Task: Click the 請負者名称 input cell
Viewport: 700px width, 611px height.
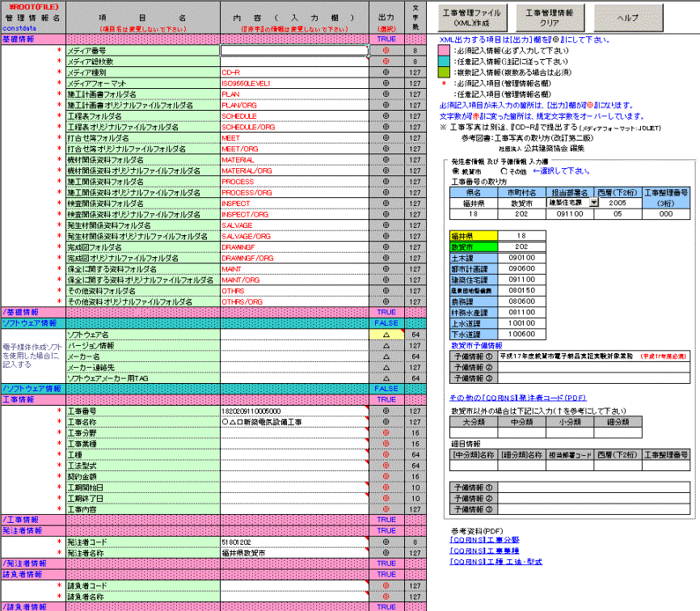Action: coord(295,596)
